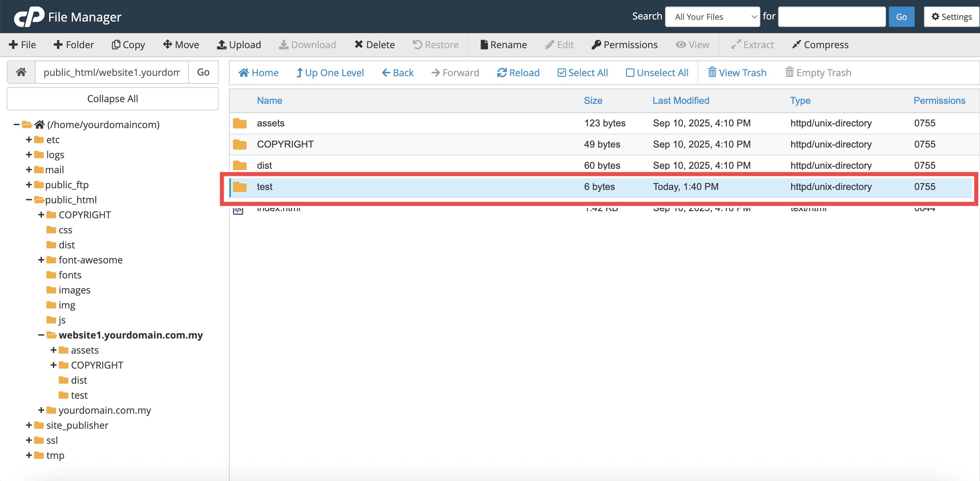Click the Copy toolbar button
This screenshot has width=980, height=481.
click(x=128, y=45)
